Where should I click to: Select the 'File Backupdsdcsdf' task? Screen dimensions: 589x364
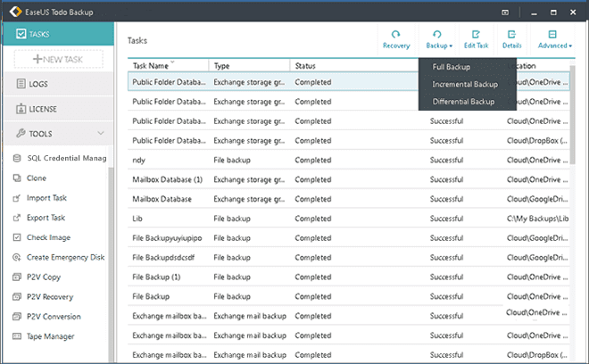[x=349, y=258]
